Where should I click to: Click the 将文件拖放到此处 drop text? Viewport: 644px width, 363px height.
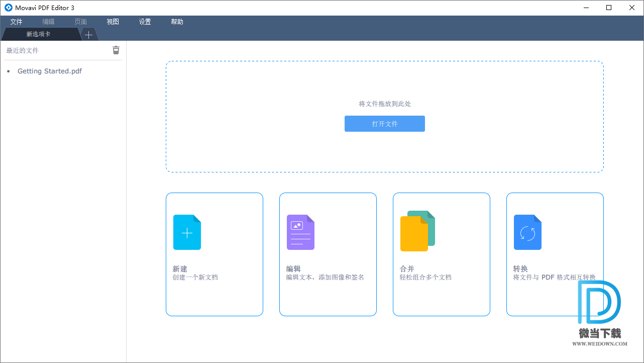pyautogui.click(x=385, y=104)
